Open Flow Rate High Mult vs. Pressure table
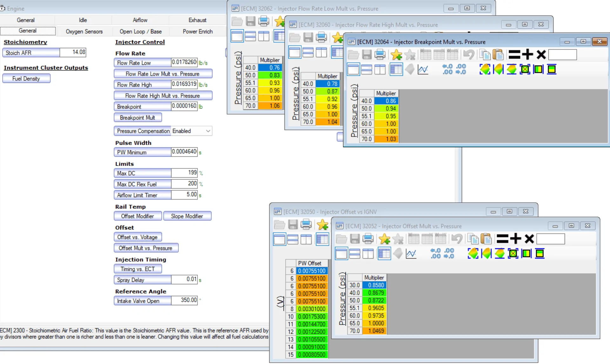 click(x=163, y=96)
